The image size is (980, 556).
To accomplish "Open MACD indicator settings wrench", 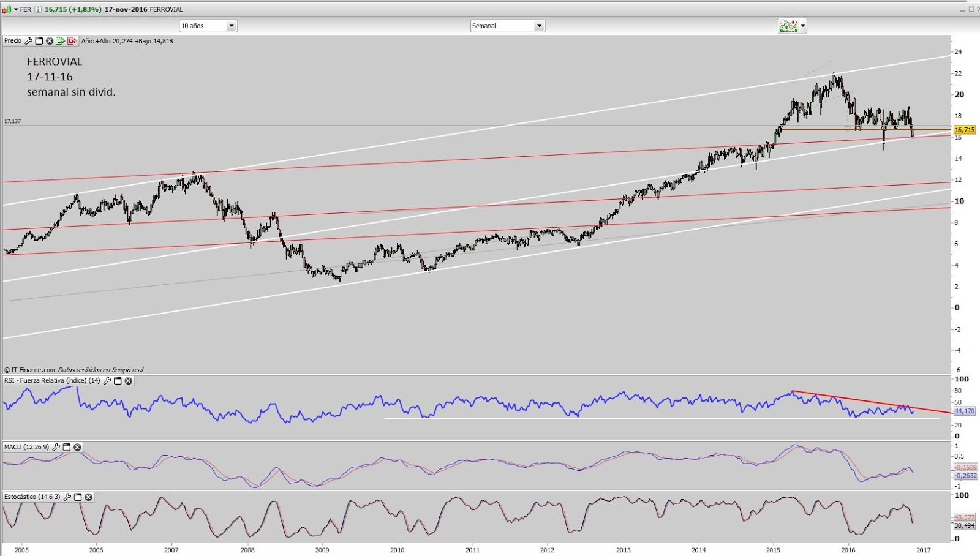I will 56,447.
